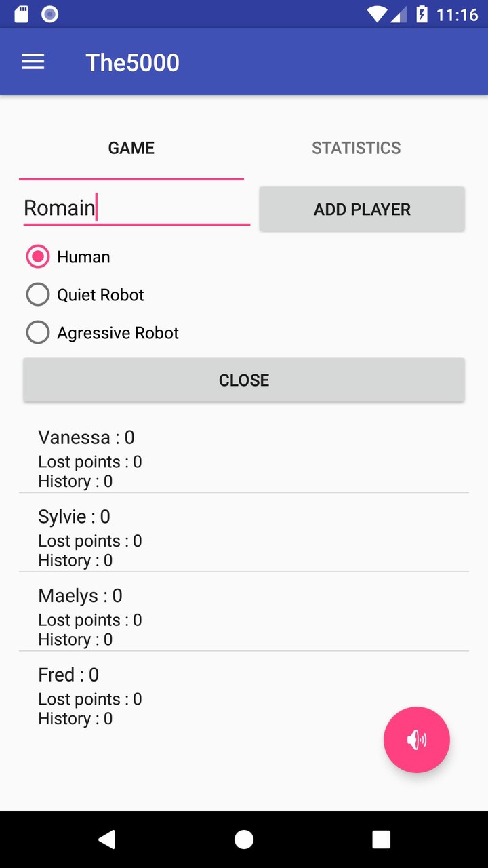
Task: Focus the player name field containing Romain
Action: click(136, 208)
